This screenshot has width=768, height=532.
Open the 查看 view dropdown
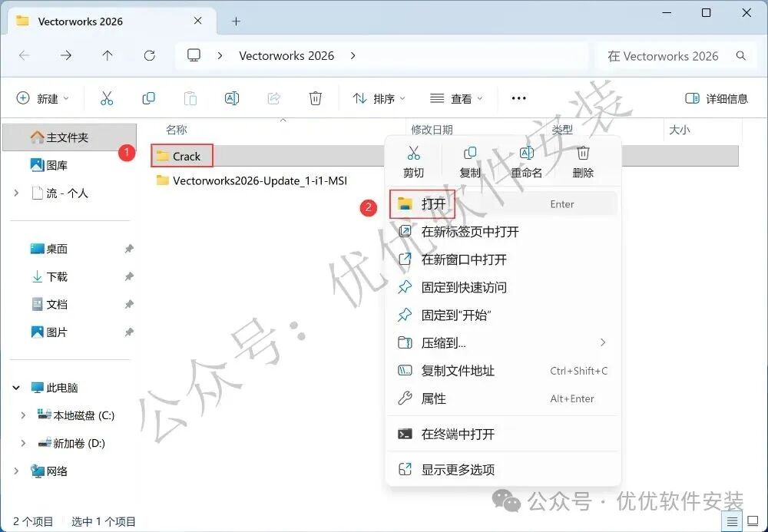[456, 98]
